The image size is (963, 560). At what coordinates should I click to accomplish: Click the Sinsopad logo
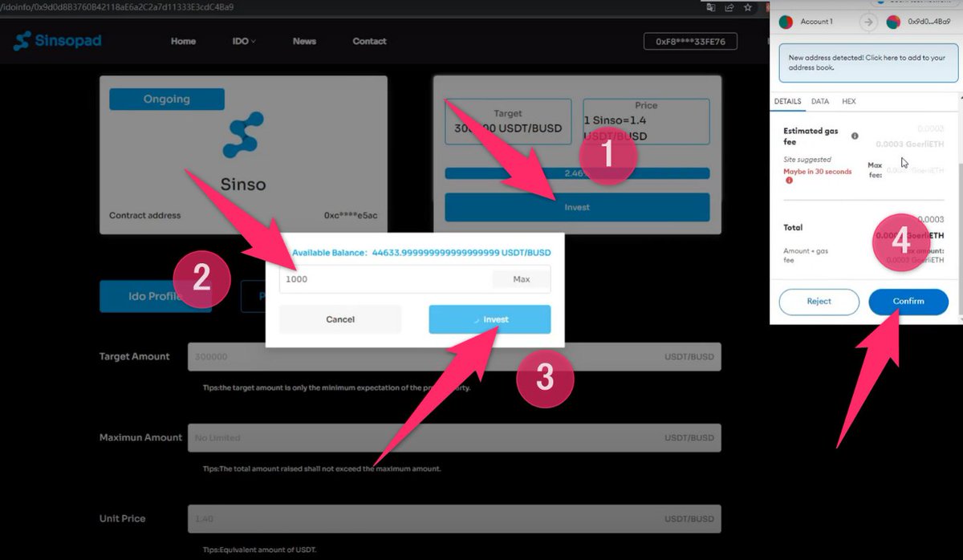click(57, 41)
